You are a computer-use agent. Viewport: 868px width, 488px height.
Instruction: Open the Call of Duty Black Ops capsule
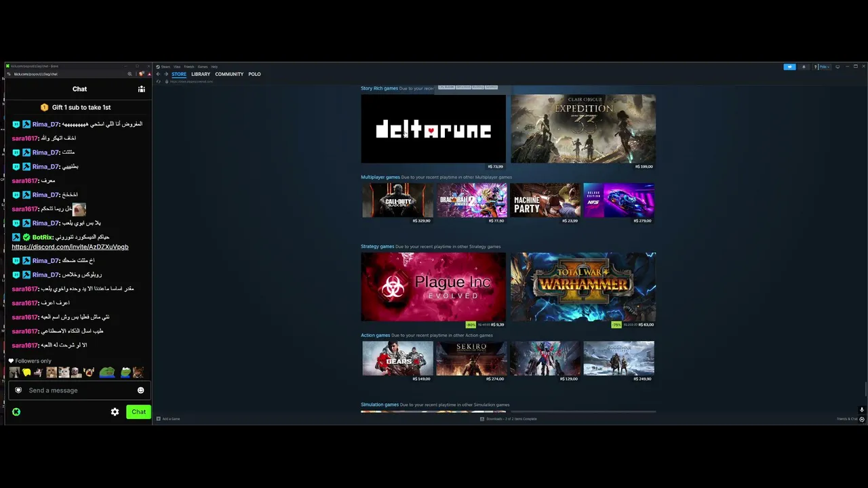(397, 200)
